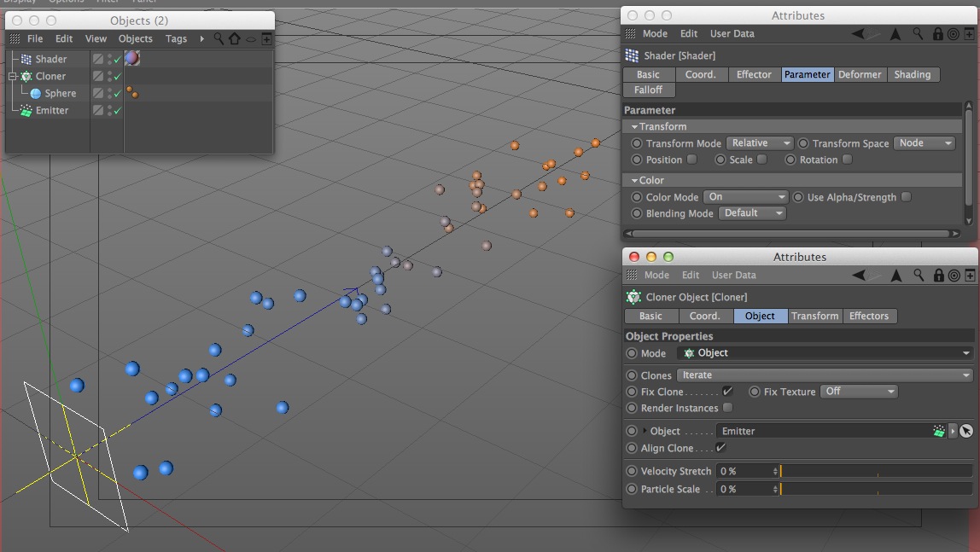This screenshot has width=980, height=552.
Task: Open search in Objects manager toolbar
Action: pyautogui.click(x=219, y=38)
